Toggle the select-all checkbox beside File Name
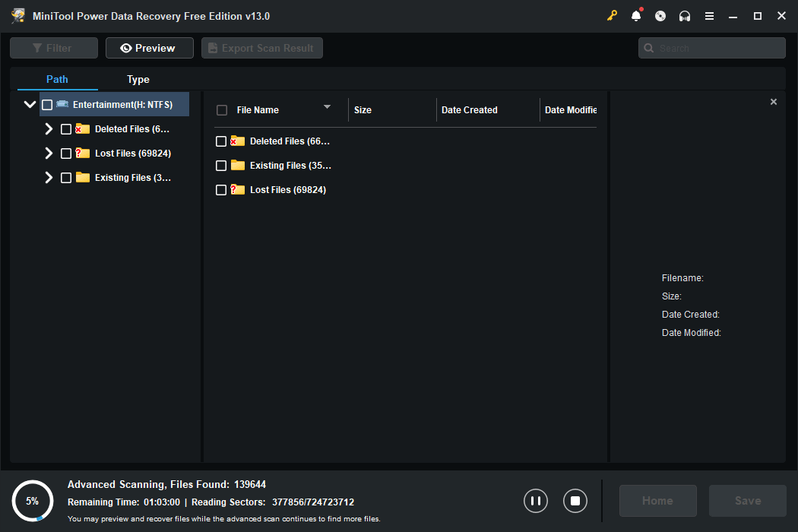The height and width of the screenshot is (532, 798). (222, 110)
